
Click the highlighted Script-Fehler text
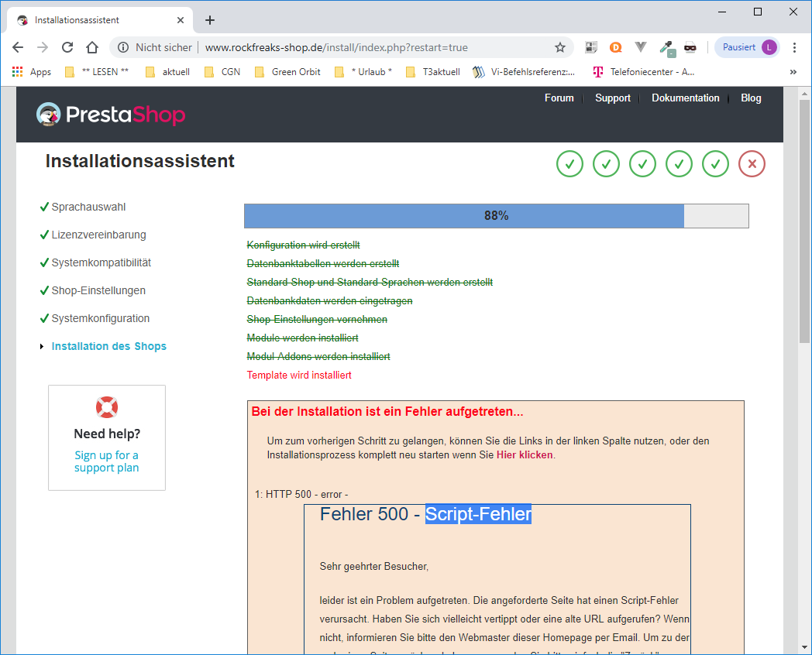(x=479, y=514)
